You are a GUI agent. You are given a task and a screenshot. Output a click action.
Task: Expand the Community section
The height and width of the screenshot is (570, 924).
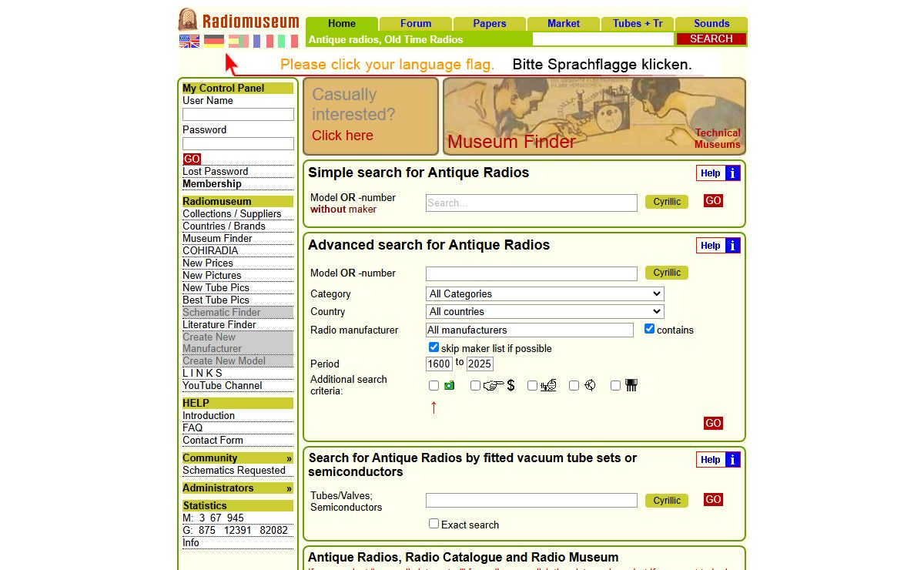[237, 458]
